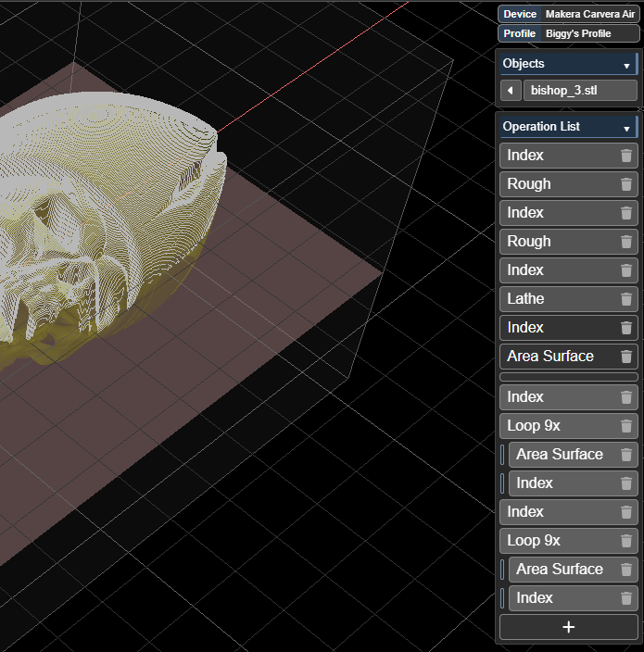
Task: Select the first Rough operation
Action: (556, 184)
